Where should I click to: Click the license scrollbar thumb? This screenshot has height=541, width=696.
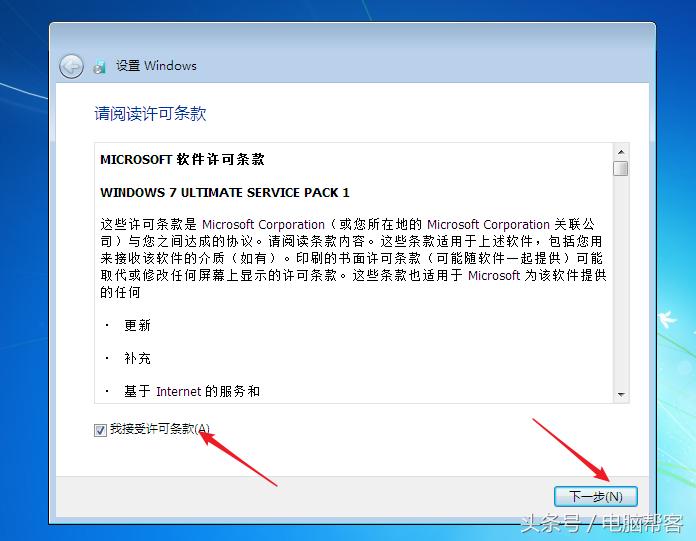[x=621, y=169]
